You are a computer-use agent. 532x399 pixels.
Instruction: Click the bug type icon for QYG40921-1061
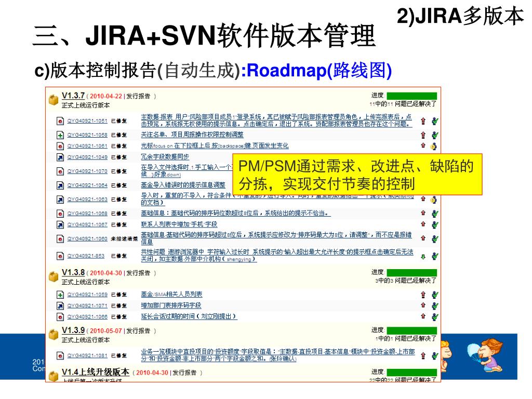coord(60,146)
